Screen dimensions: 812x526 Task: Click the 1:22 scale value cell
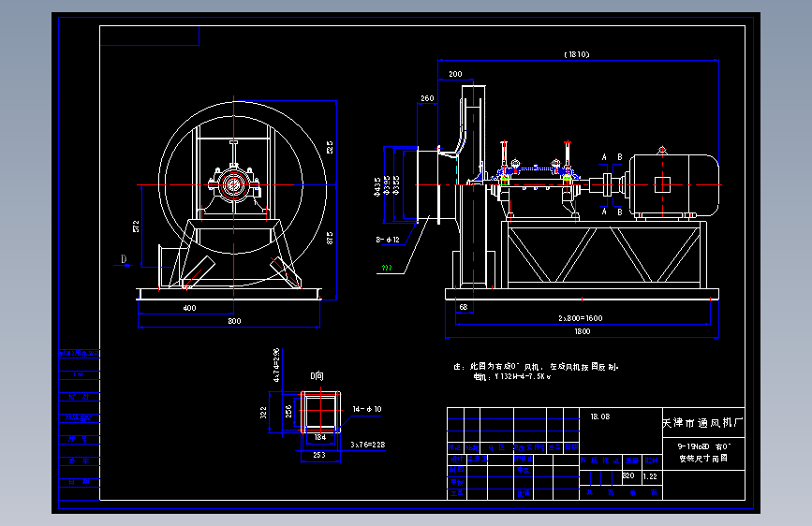650,476
